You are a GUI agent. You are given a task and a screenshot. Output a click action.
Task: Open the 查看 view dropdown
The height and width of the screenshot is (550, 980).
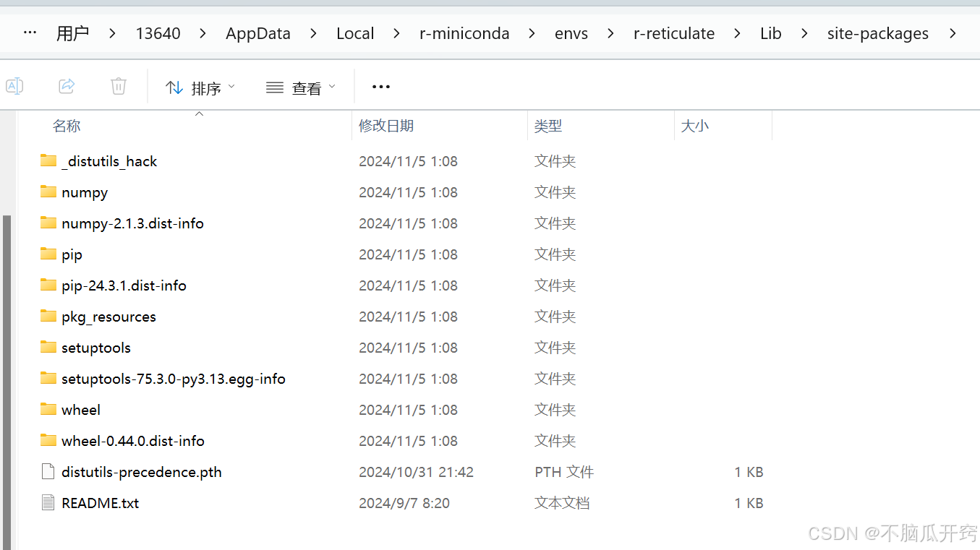(x=301, y=87)
